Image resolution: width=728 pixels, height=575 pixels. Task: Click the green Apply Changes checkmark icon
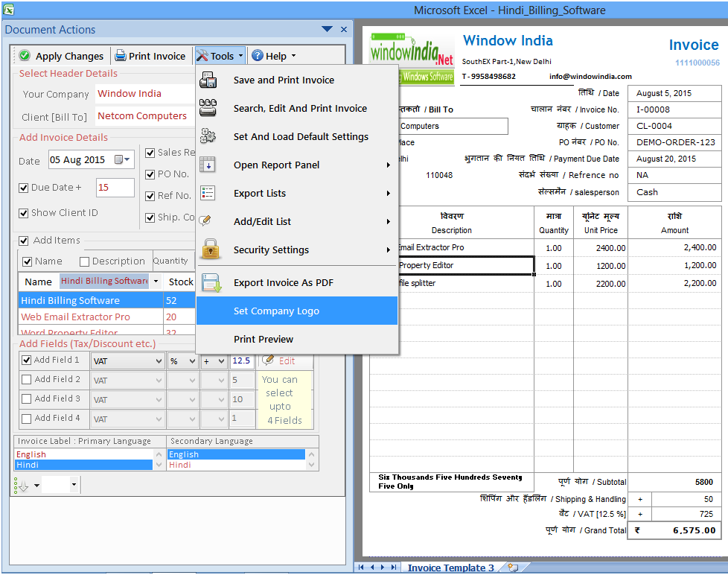[x=25, y=56]
